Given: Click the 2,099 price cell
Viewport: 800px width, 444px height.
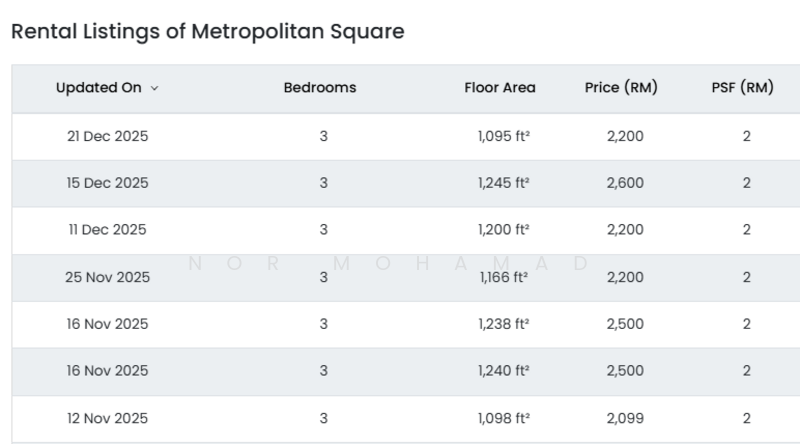Looking at the screenshot, I should pos(625,418).
